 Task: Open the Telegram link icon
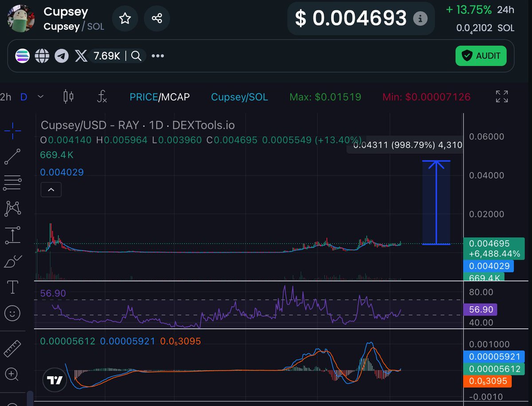point(62,56)
